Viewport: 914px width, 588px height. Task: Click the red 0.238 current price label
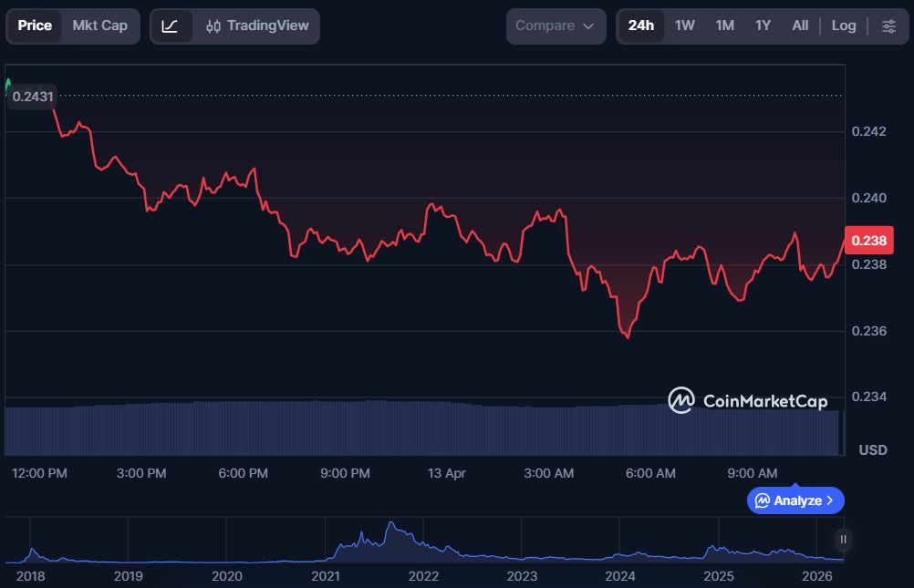tap(867, 241)
